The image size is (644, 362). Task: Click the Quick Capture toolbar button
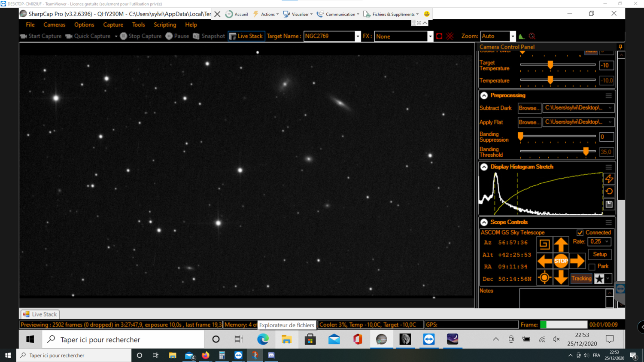click(88, 36)
